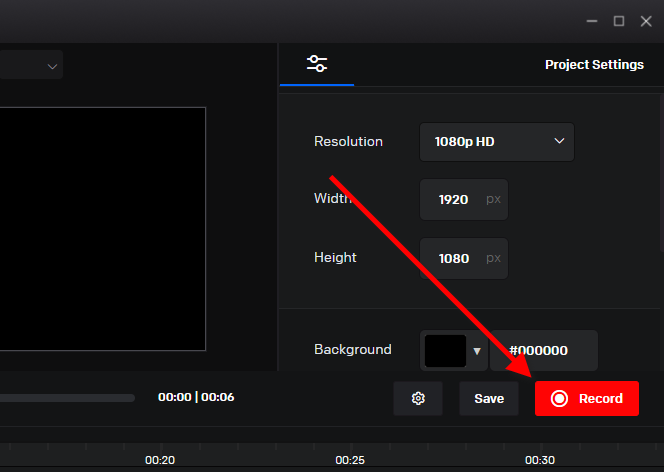
Task: Open recording settings gear icon
Action: click(418, 398)
